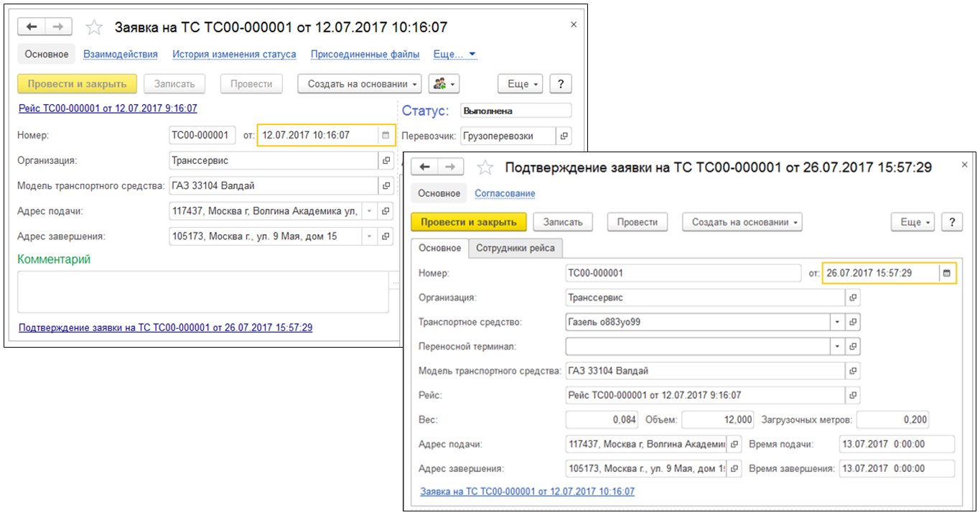Open the Транспортное средство record icon
Image resolution: width=980 pixels, height=515 pixels.
(852, 322)
